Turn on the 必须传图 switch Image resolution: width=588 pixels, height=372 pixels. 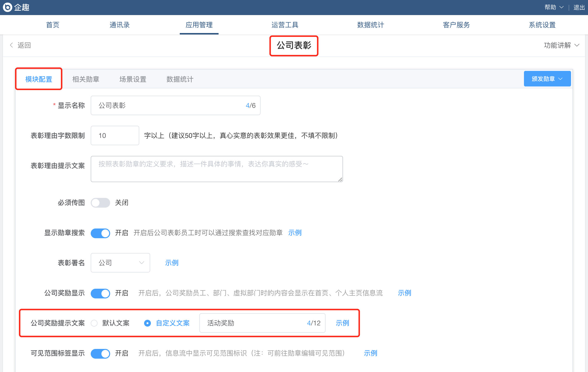pos(100,203)
